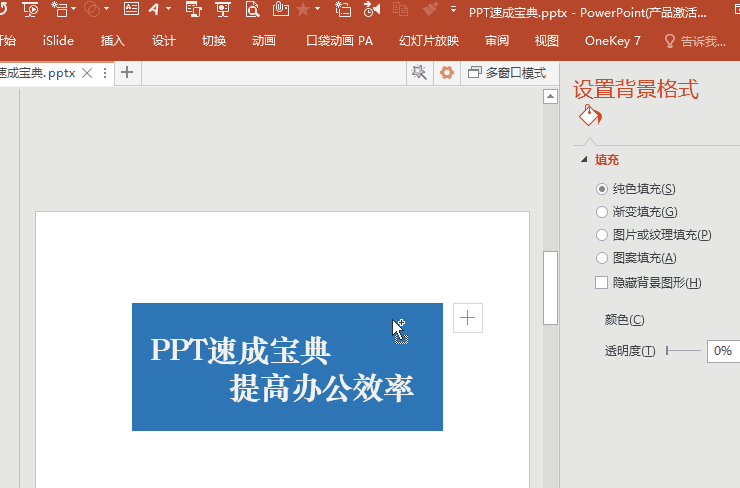Open the 审阅 ribbon tab

pos(497,41)
